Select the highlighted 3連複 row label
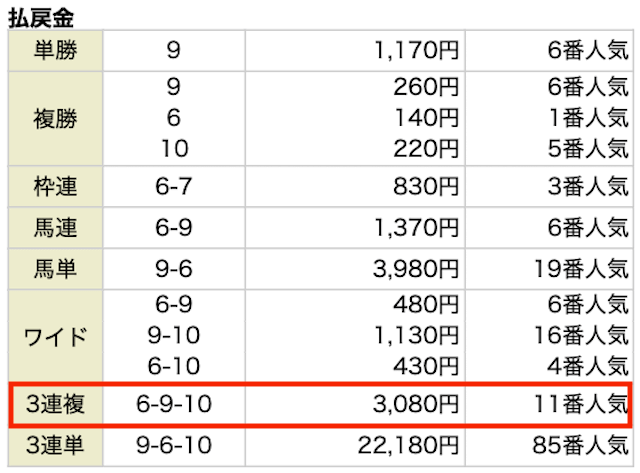 click(56, 404)
